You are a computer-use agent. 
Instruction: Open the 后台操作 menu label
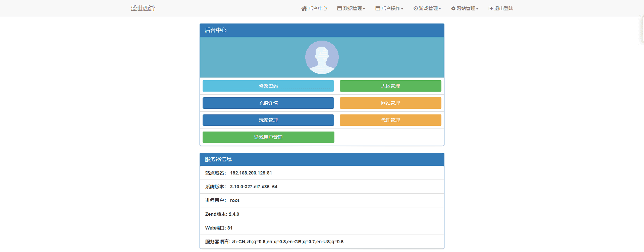coord(391,8)
